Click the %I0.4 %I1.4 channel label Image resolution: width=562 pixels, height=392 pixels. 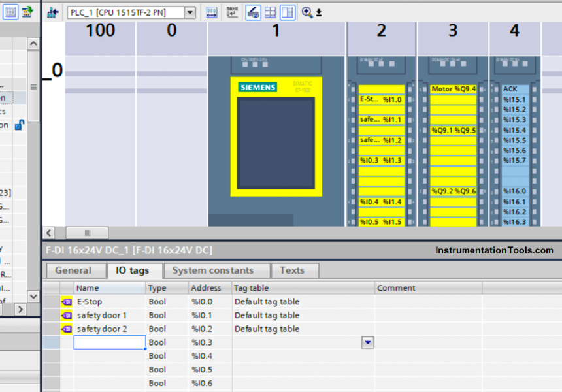point(381,202)
